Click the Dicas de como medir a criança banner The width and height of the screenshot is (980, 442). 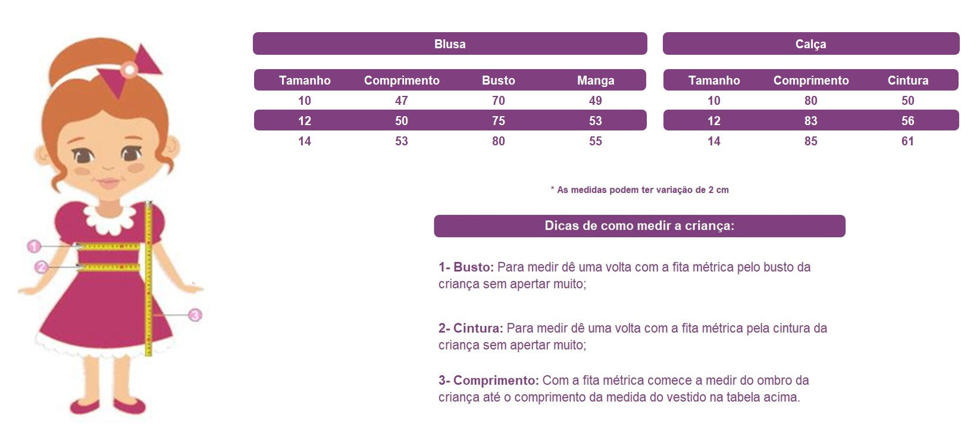tap(640, 226)
